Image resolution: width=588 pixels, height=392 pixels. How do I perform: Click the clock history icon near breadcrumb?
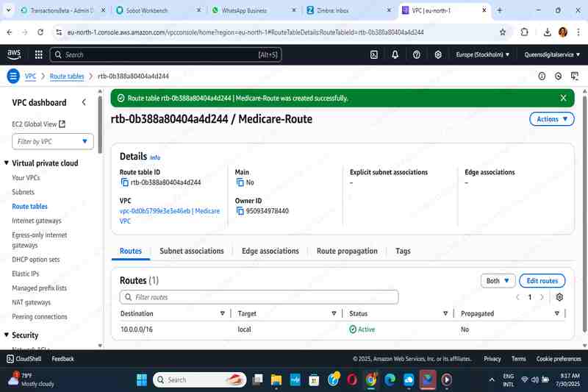point(558,76)
